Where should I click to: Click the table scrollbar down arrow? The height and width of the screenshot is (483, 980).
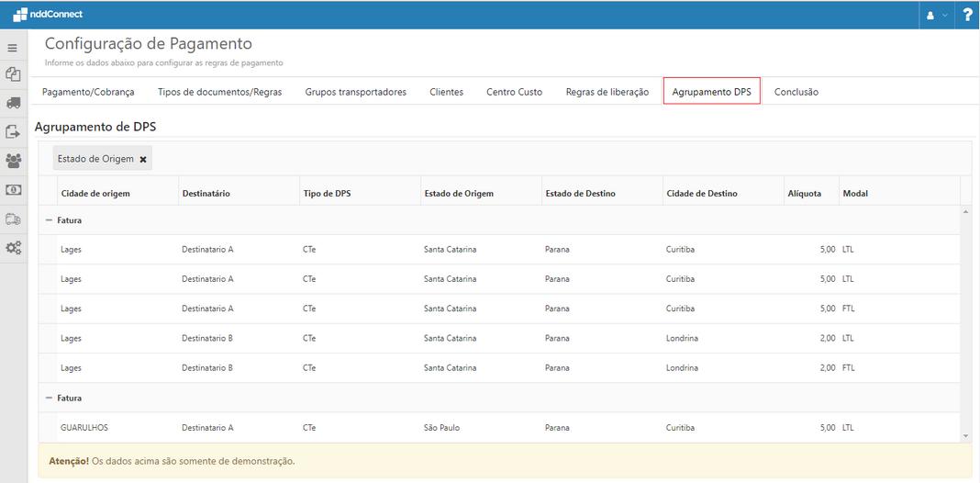point(965,436)
